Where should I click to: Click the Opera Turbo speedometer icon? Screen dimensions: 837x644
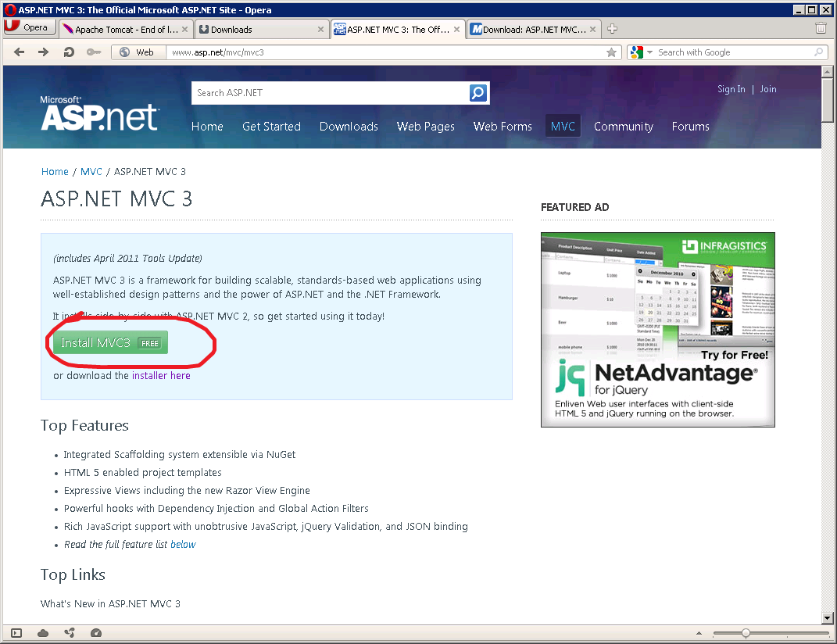point(96,633)
